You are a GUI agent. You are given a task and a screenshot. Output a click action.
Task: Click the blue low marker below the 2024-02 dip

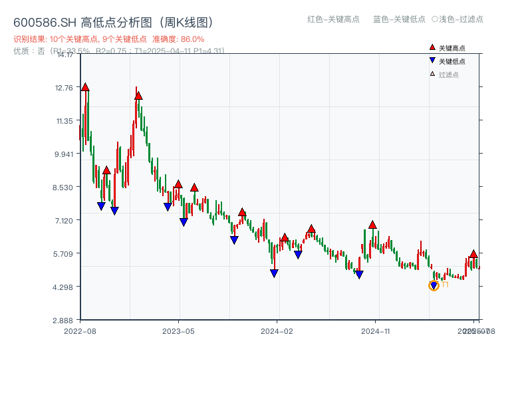point(275,273)
